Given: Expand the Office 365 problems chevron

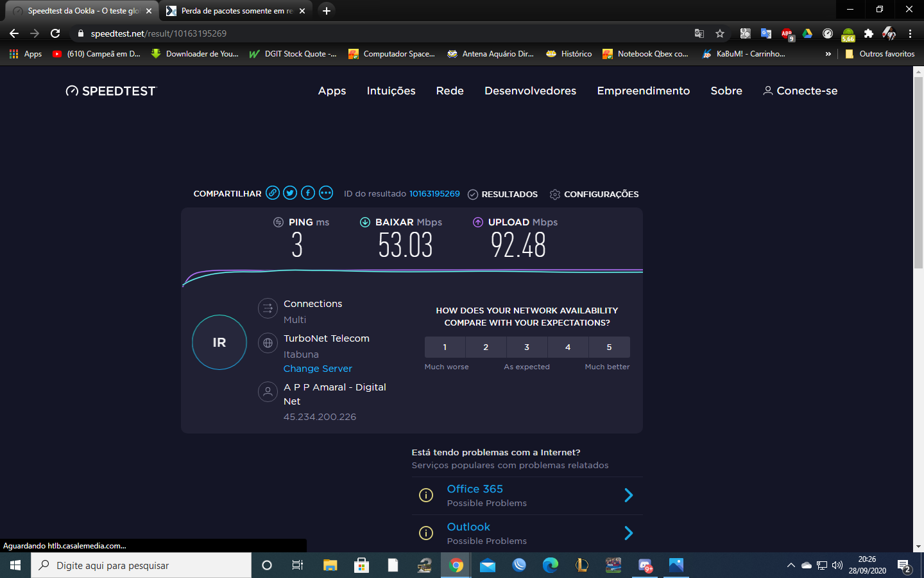Looking at the screenshot, I should [629, 495].
